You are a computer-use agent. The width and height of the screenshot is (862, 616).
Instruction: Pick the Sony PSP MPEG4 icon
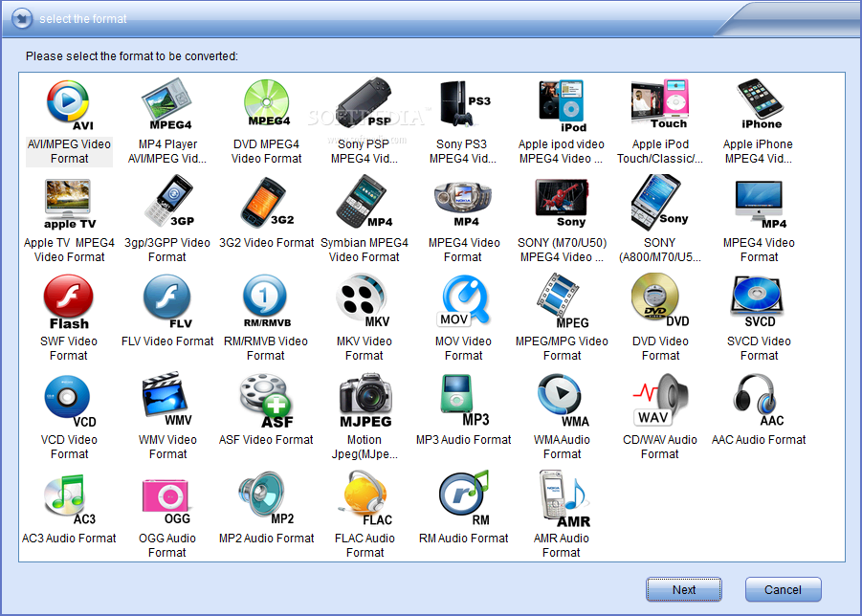point(364,102)
